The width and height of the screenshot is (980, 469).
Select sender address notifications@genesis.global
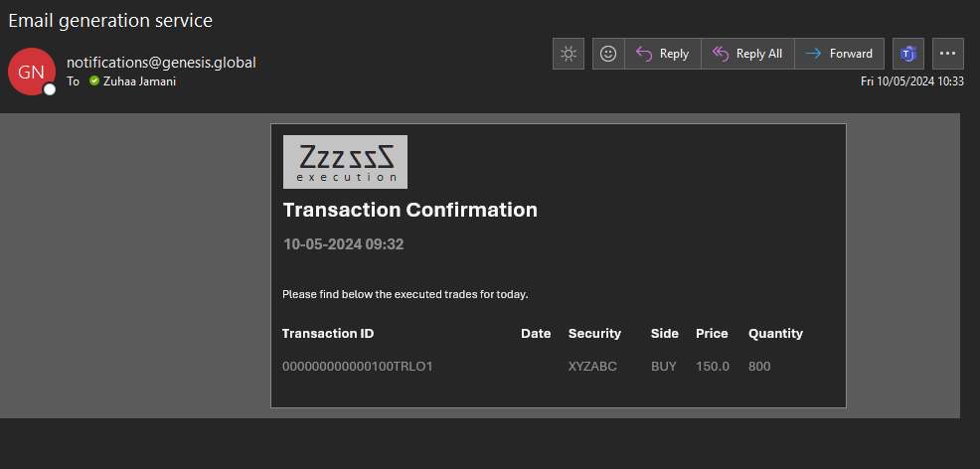click(x=161, y=63)
